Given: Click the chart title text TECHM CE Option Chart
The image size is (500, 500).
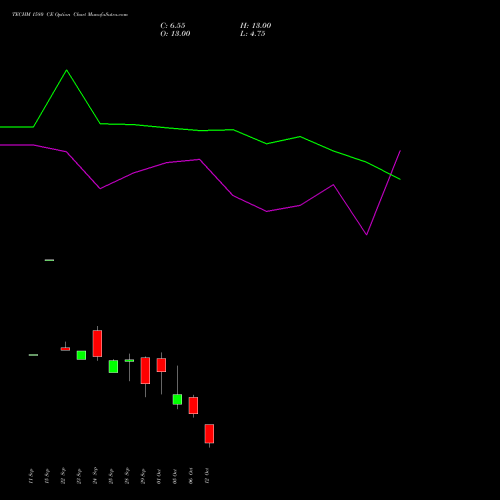Looking at the screenshot, I should [x=70, y=14].
